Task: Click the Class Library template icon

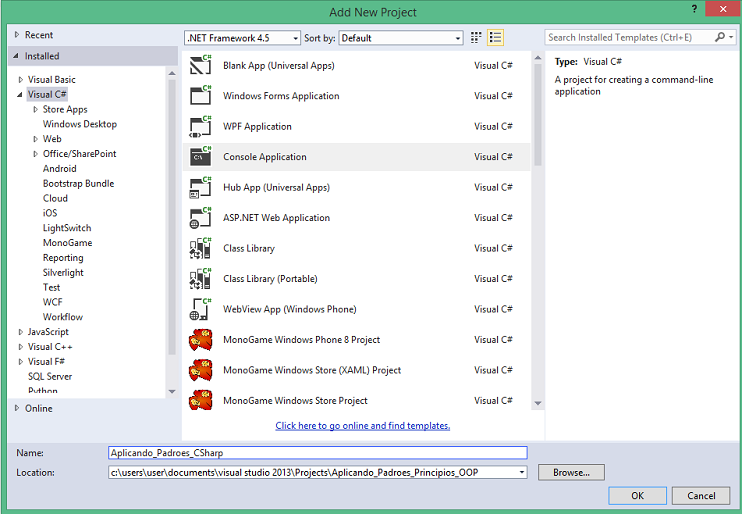Action: pos(200,248)
